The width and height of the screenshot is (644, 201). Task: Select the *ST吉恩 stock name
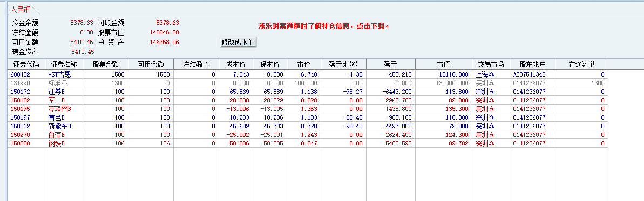(x=59, y=75)
